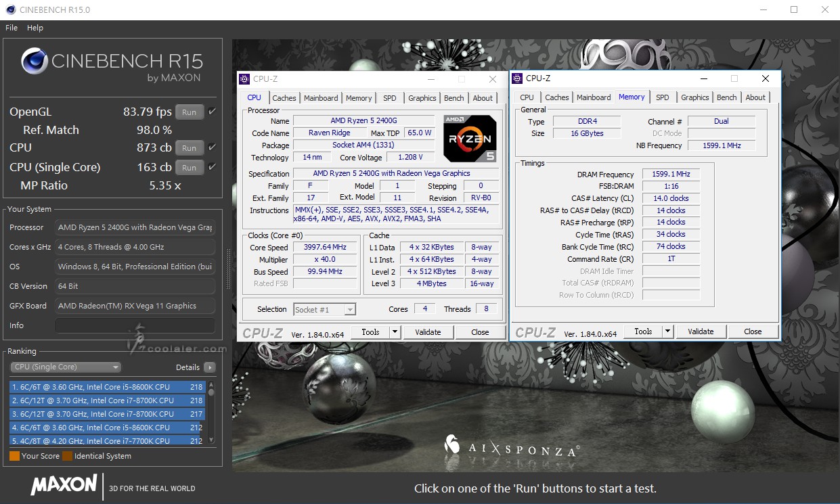Open the Tools dropdown arrow in the Memory-tab CPU-Z window
Image resolution: width=840 pixels, height=504 pixels.
click(667, 331)
